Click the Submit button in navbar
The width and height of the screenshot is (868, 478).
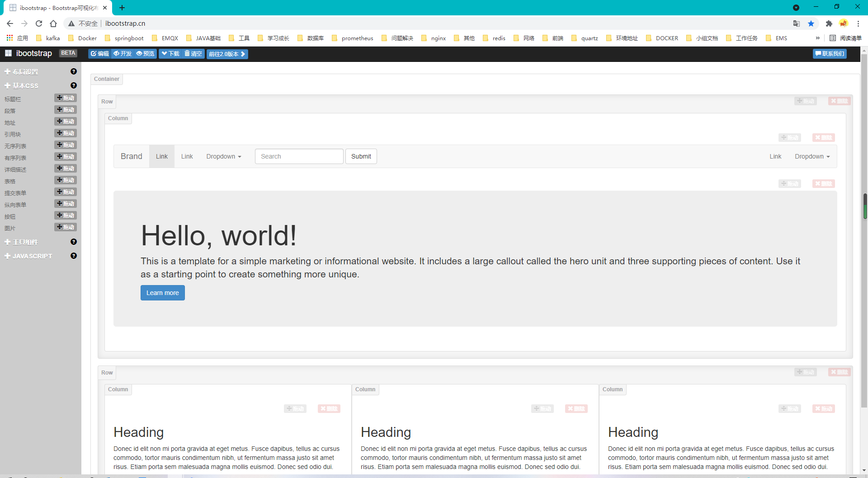[361, 156]
